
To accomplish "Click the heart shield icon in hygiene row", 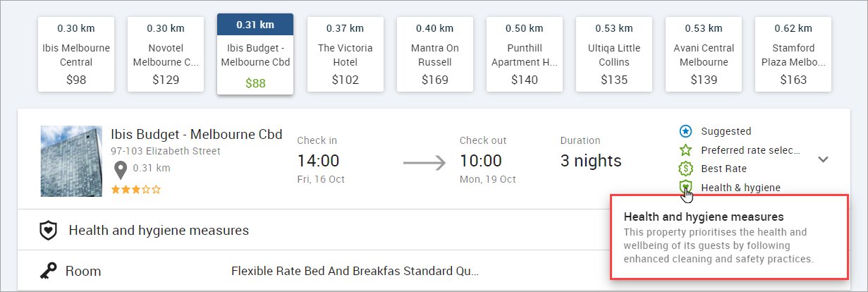I will 48,230.
